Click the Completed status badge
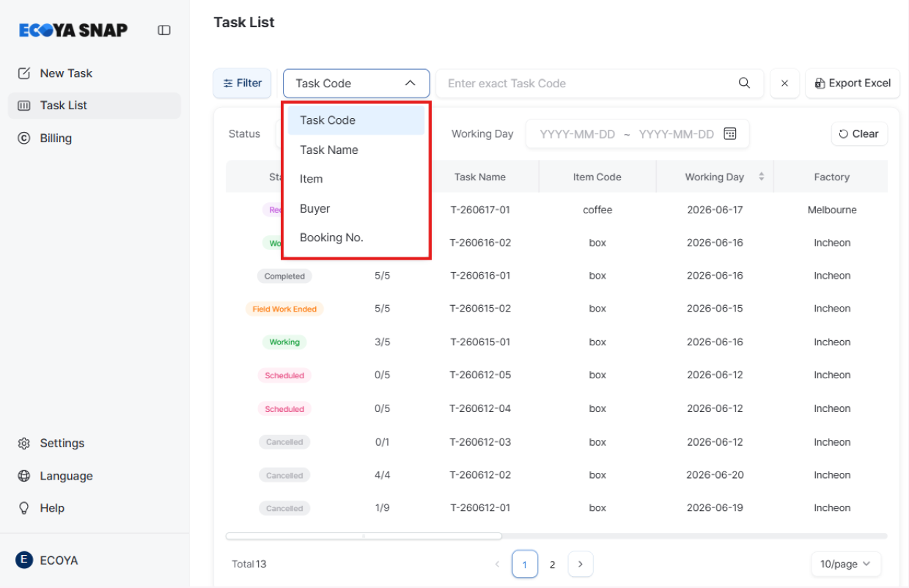This screenshot has height=588, width=909. tap(284, 276)
